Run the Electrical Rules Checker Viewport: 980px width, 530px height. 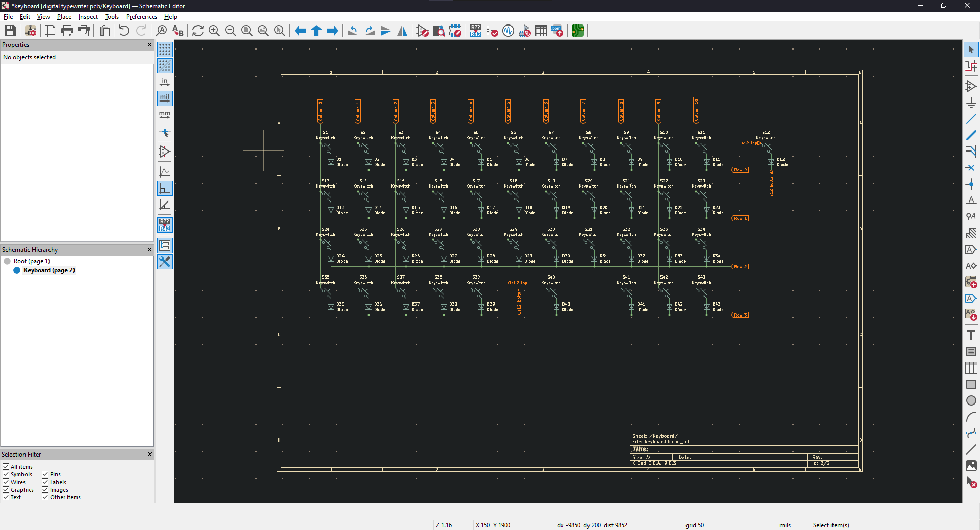(492, 31)
